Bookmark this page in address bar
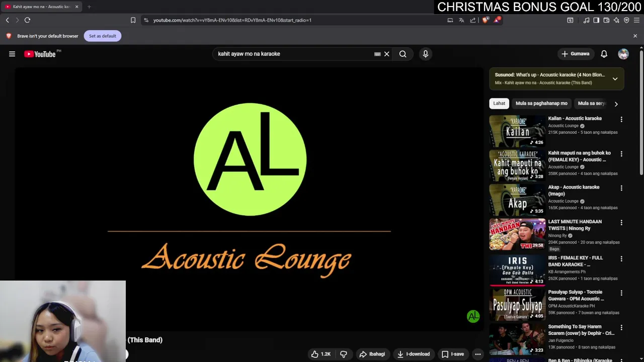Viewport: 644px width, 362px height. (133, 20)
